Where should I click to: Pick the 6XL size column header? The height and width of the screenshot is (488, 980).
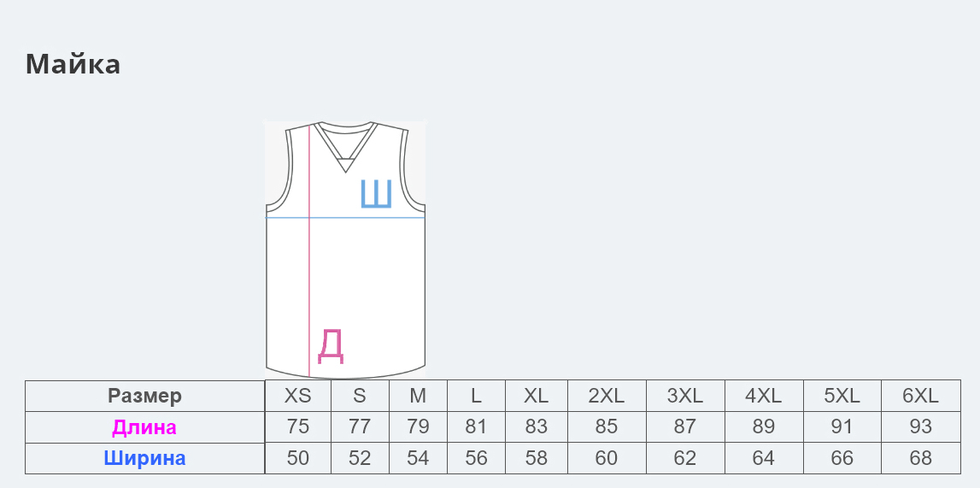point(920,396)
